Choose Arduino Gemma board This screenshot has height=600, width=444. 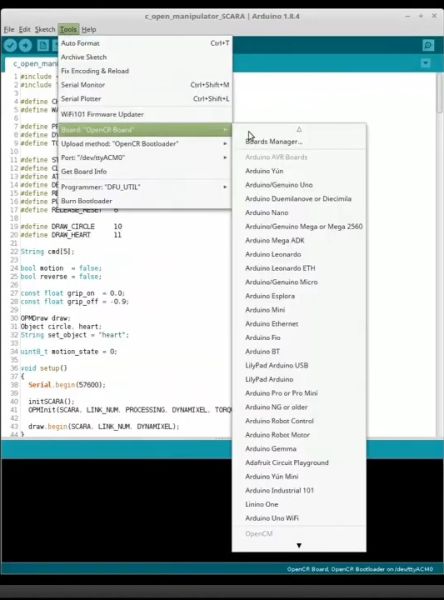[x=299, y=448]
